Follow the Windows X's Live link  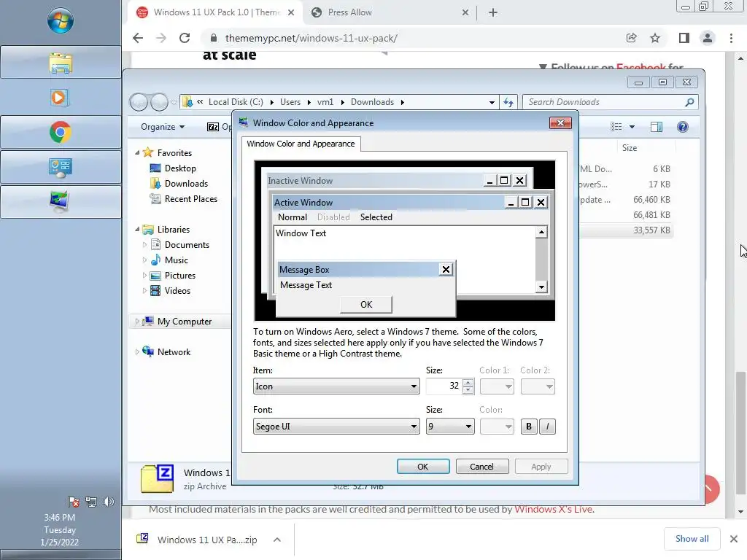(554, 510)
